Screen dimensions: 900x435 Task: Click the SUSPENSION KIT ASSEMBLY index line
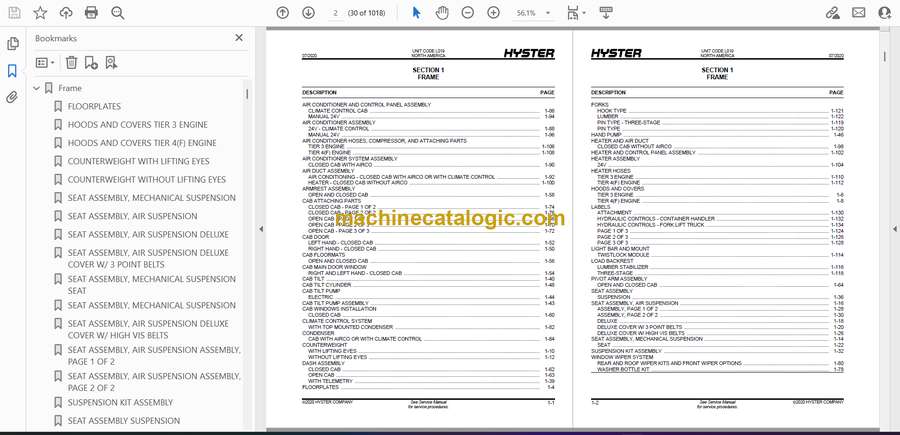click(717, 351)
